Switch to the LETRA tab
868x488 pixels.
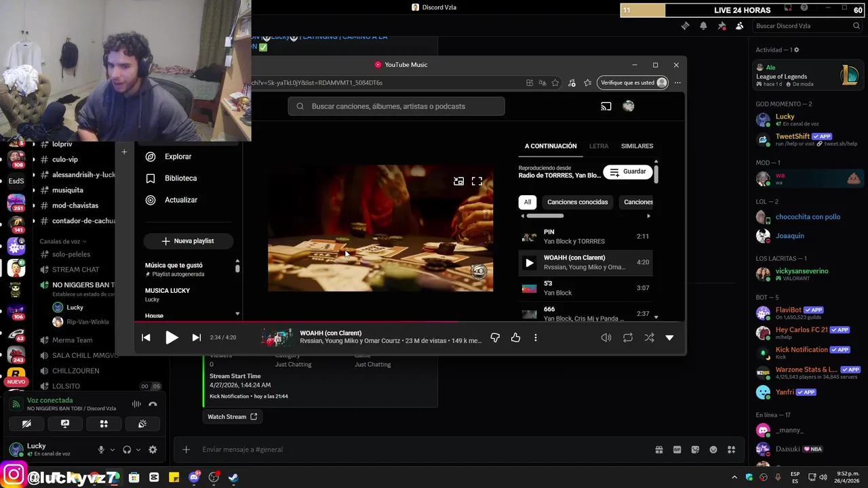pos(599,146)
